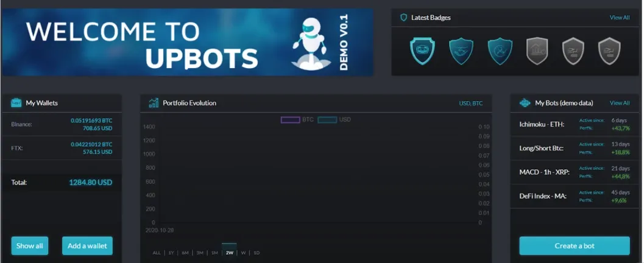The height and width of the screenshot is (263, 644).
Task: Click the +43,7% performance value
Action: click(x=620, y=128)
